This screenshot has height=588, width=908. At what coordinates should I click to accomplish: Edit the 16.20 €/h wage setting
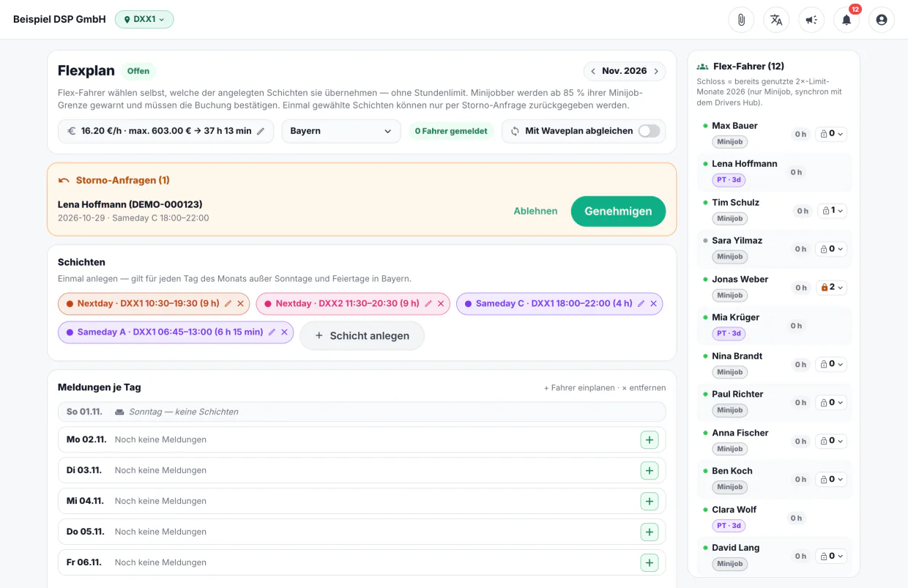pyautogui.click(x=261, y=131)
